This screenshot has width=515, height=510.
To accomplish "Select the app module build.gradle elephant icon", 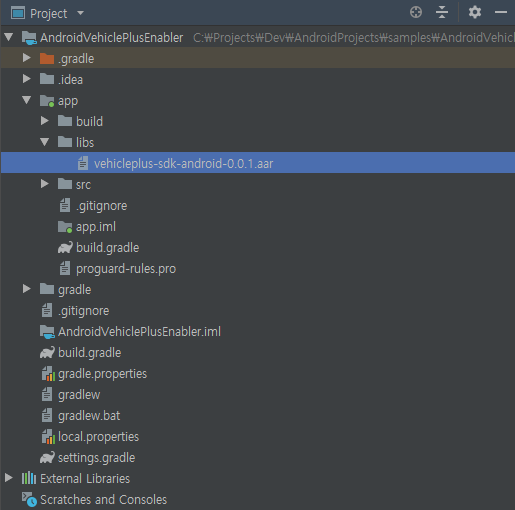I will (x=65, y=248).
